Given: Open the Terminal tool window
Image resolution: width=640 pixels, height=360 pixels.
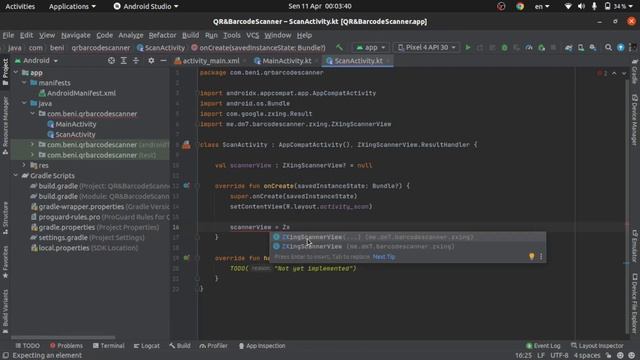Looking at the screenshot, I should point(109,346).
